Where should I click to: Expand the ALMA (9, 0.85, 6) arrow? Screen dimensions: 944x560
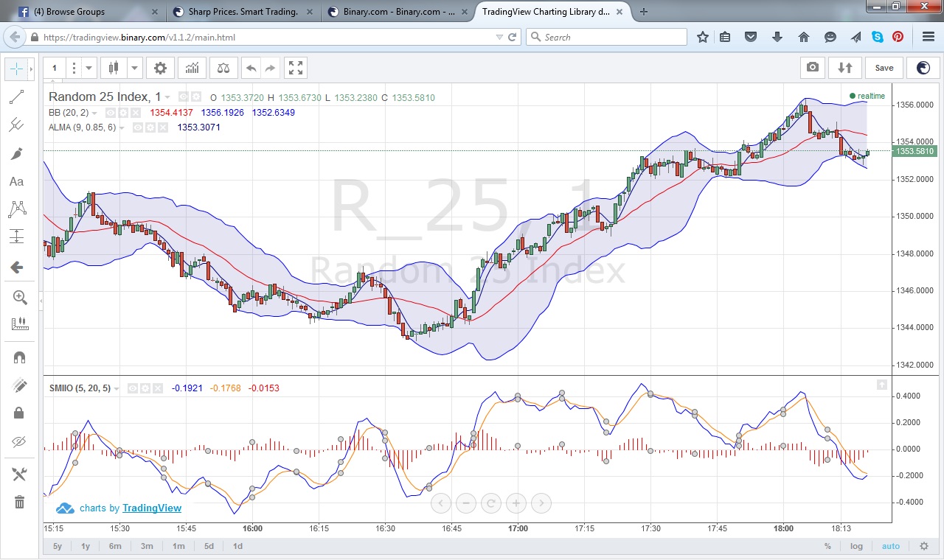pos(122,127)
